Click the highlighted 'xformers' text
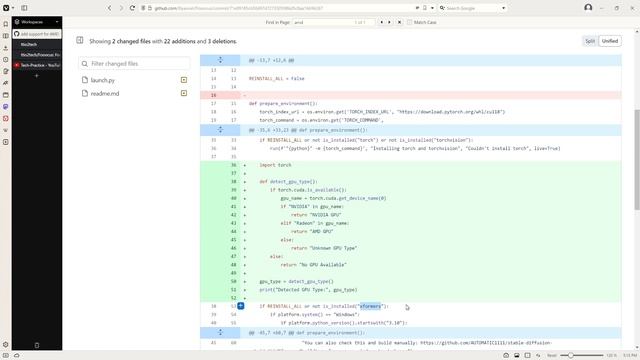Viewport: 640px width, 360px height. pyautogui.click(x=370, y=306)
